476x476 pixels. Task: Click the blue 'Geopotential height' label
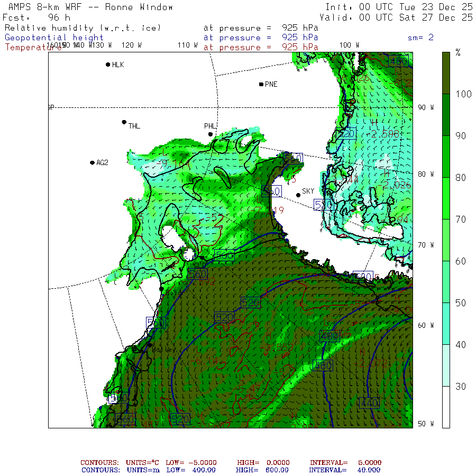(x=54, y=38)
